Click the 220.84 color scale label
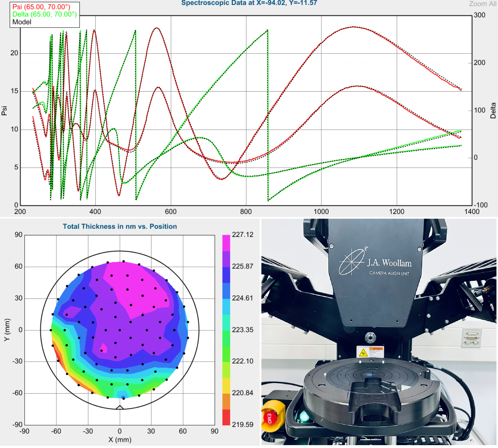This screenshot has height=448, width=498. (x=242, y=393)
